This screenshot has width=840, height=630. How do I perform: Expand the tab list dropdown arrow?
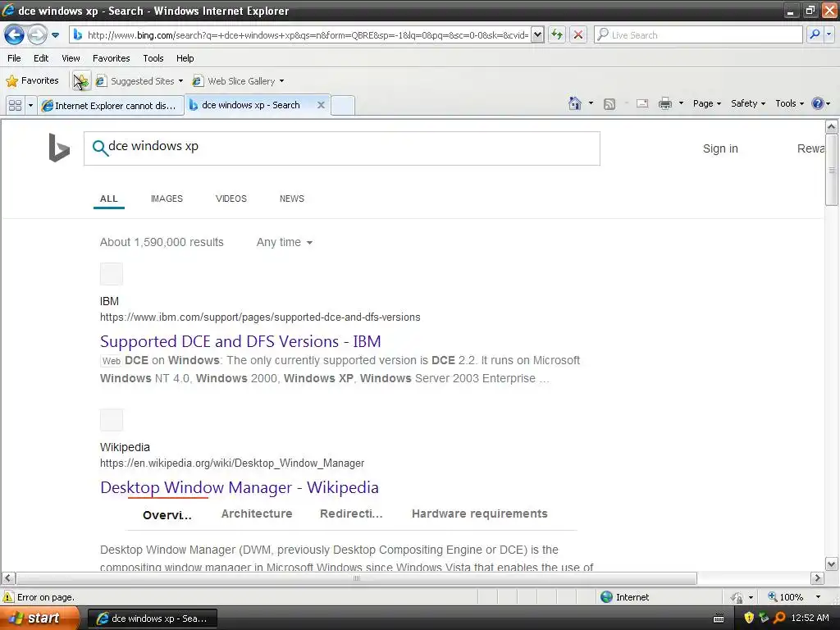30,106
